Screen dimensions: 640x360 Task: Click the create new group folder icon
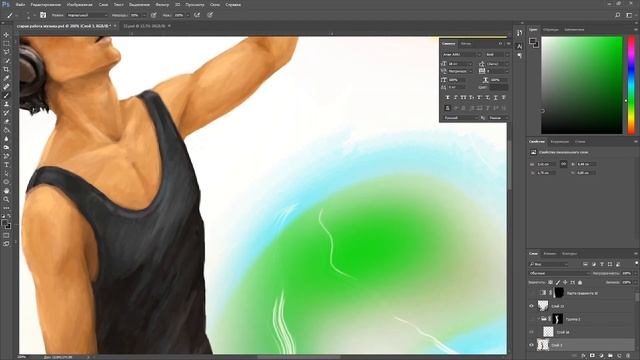(x=610, y=356)
